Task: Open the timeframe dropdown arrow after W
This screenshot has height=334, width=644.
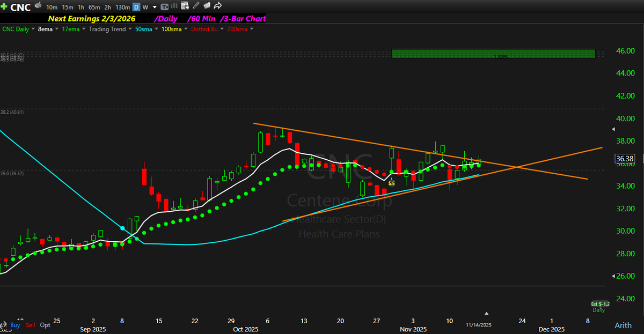Action: coord(155,8)
